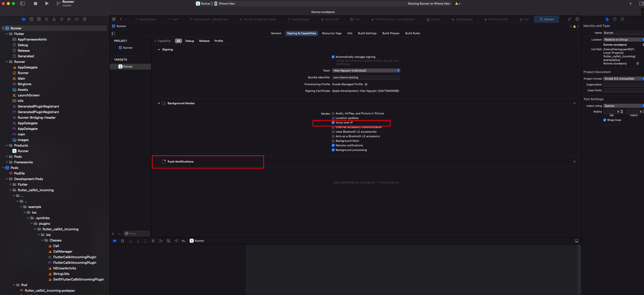Uncheck Voice over IP background mode
The image size is (644, 295).
333,123
